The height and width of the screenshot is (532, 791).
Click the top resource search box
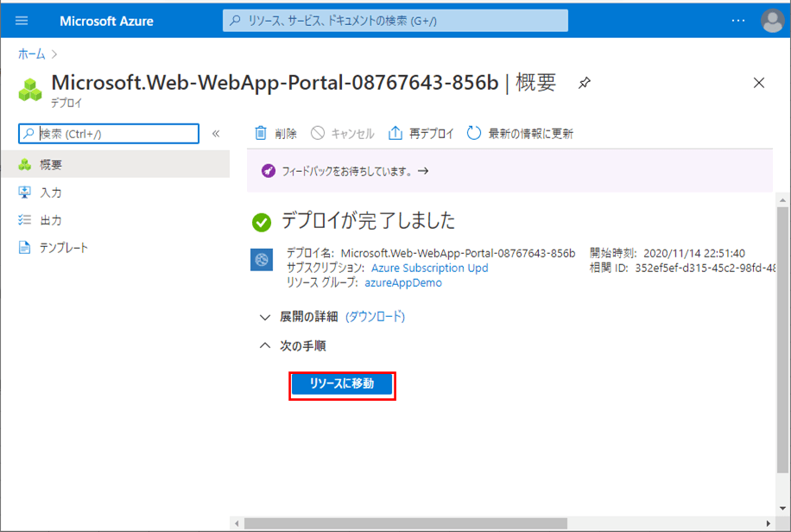[x=395, y=21]
